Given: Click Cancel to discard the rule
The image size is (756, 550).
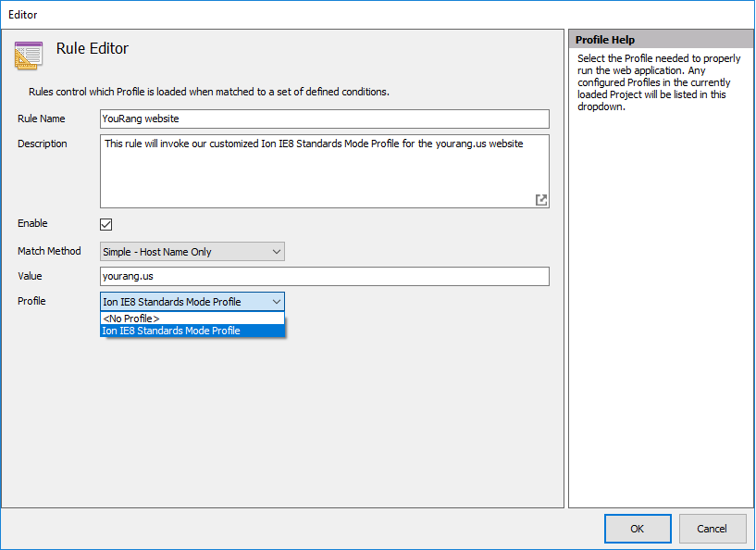Looking at the screenshot, I should pyautogui.click(x=712, y=529).
